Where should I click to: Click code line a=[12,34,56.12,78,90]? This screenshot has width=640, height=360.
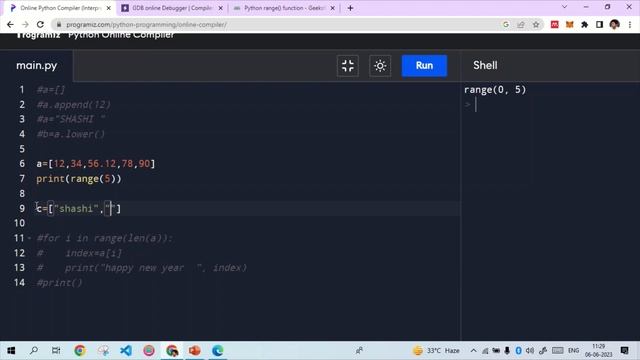pyautogui.click(x=96, y=164)
